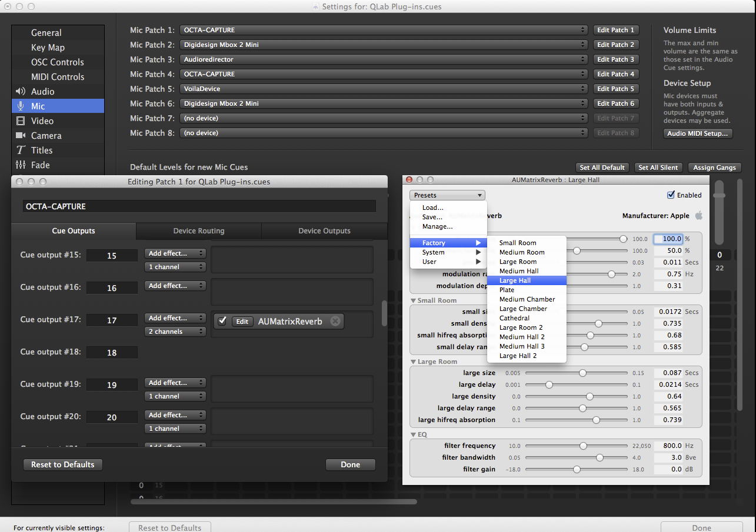Open the Fade settings section
Image resolution: width=756 pixels, height=532 pixels.
40,165
